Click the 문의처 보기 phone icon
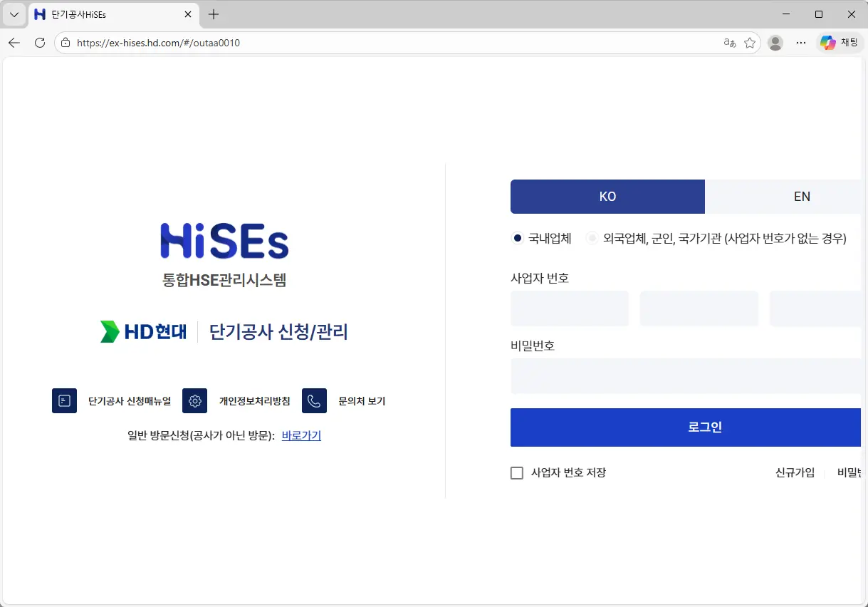 pos(314,400)
